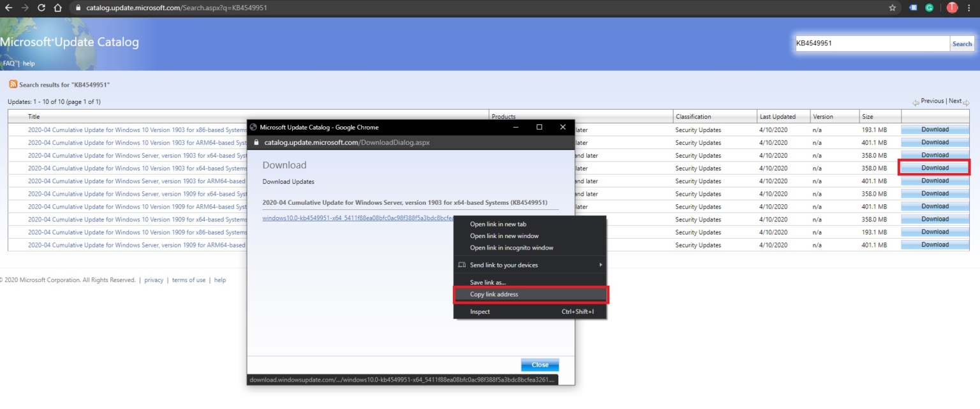
Task: Click the padlock icon in the download dialog
Action: click(x=256, y=142)
